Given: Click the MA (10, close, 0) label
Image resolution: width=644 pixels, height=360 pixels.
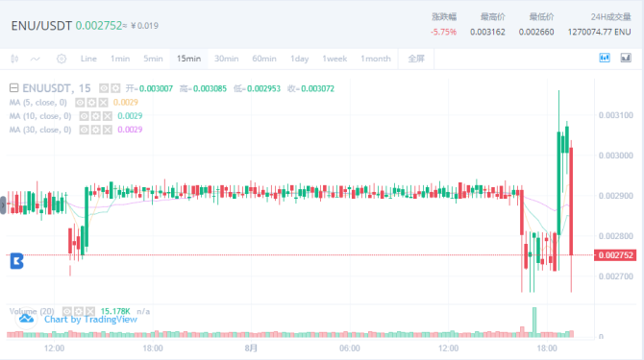Looking at the screenshot, I should (x=39, y=116).
